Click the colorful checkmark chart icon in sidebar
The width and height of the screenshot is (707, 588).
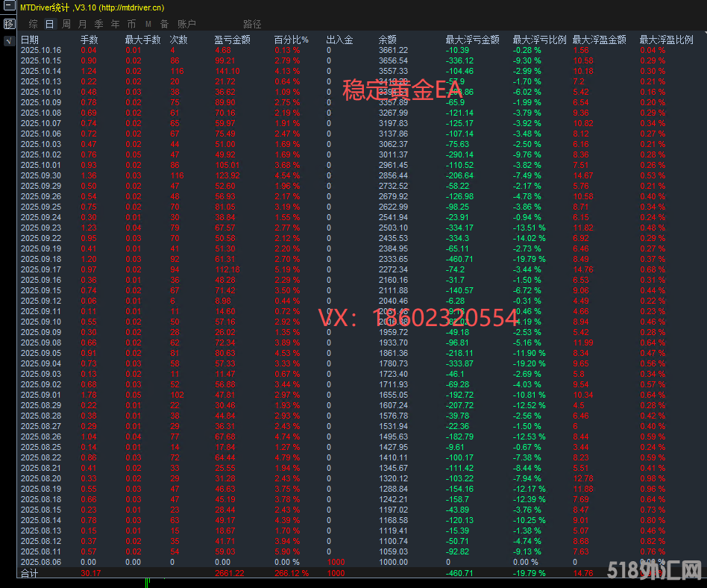[8, 40]
